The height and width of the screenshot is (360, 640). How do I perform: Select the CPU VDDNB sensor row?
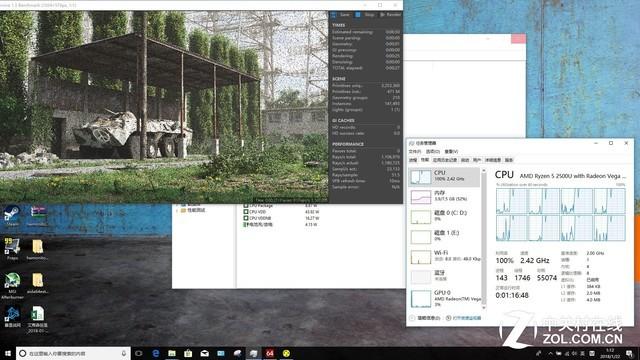[281, 218]
